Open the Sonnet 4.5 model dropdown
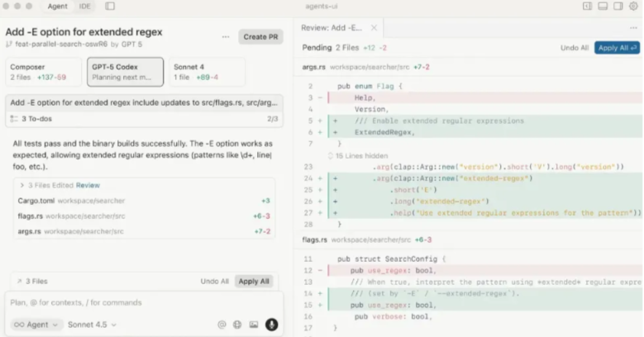The height and width of the screenshot is (337, 644). point(92,325)
